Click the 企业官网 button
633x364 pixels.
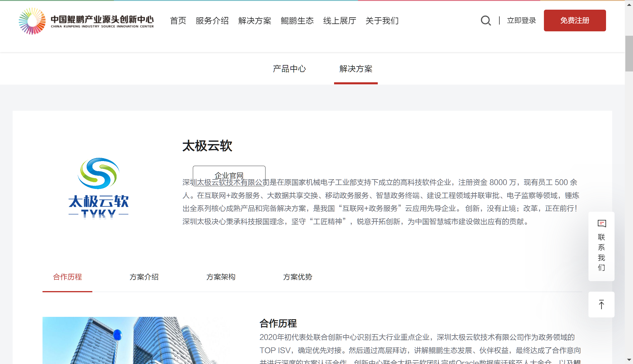(229, 175)
